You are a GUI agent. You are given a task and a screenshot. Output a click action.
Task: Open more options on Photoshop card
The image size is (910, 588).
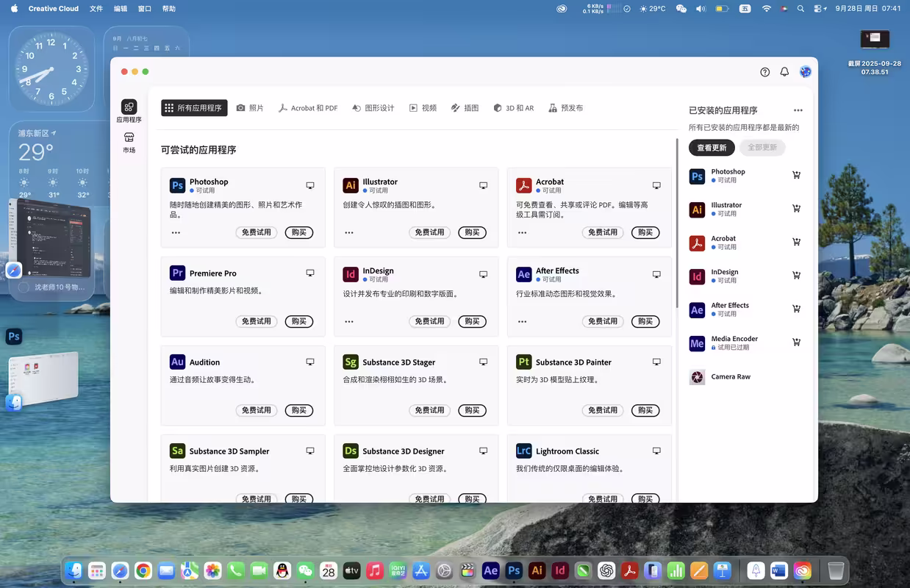176,232
